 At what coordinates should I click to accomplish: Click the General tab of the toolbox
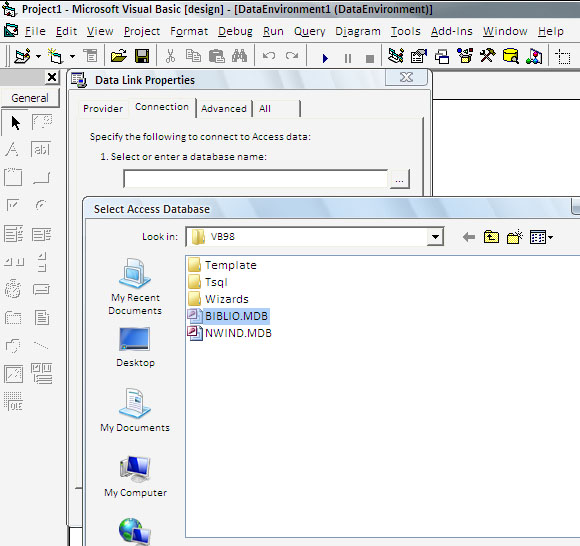[30, 98]
